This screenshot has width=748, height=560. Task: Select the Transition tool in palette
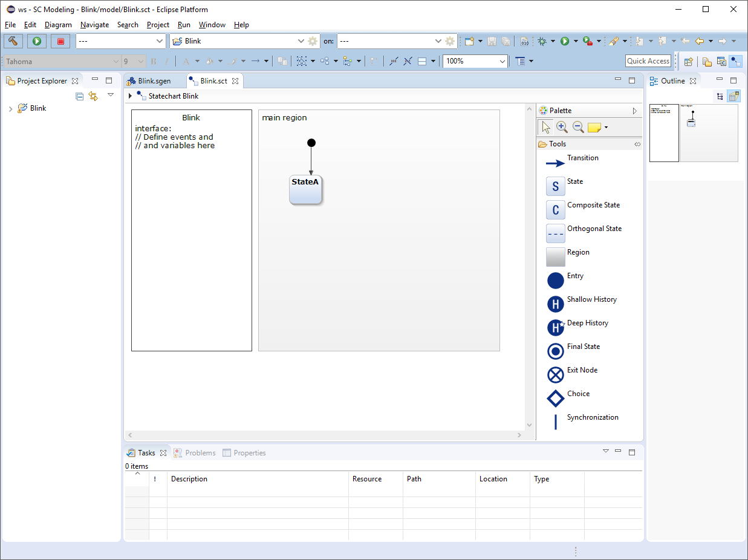pos(555,163)
